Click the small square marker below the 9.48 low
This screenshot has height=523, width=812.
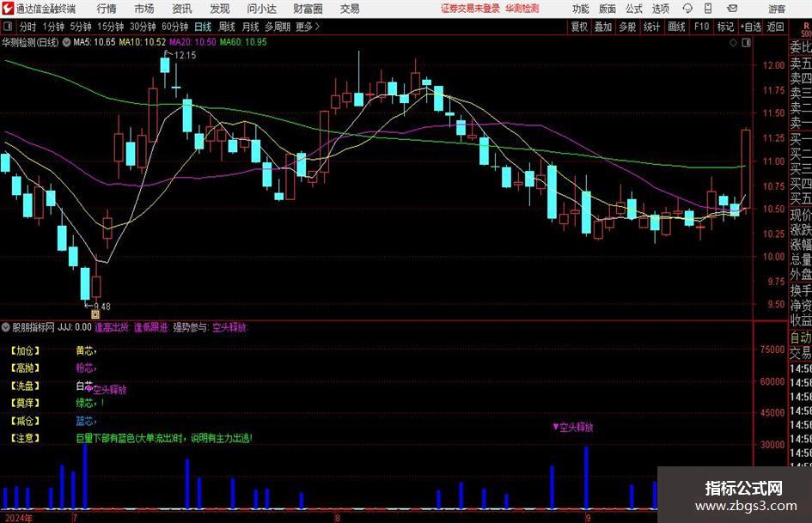[x=95, y=313]
